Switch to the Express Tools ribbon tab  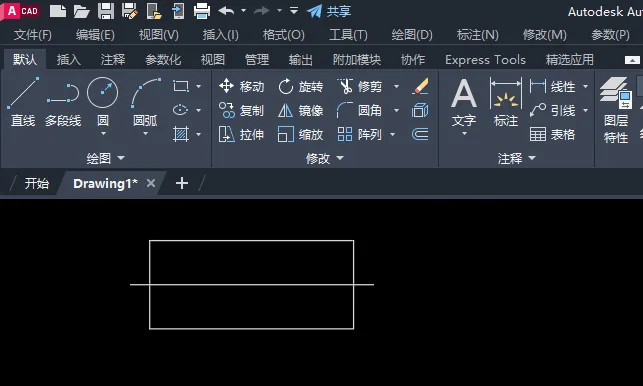tap(485, 60)
